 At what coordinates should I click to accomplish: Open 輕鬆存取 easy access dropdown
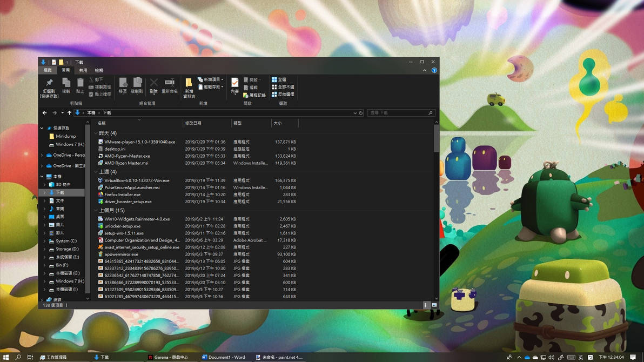click(x=211, y=86)
